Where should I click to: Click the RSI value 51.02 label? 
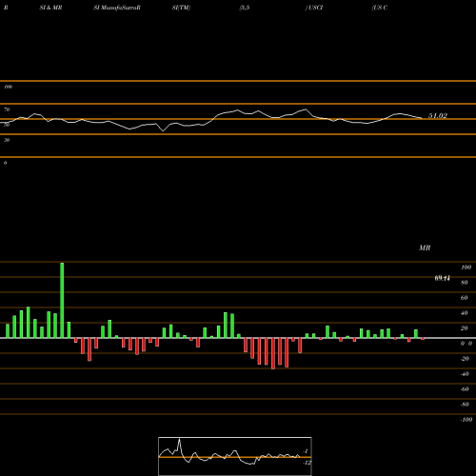(x=438, y=116)
